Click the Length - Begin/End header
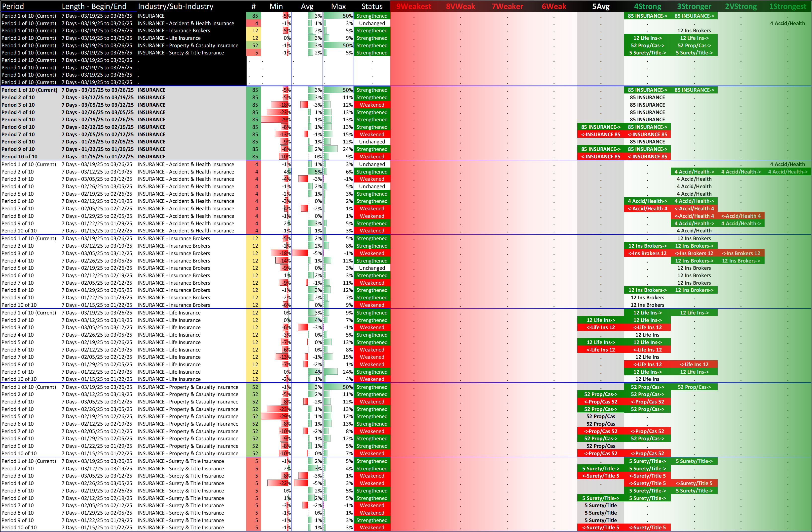The width and height of the screenshot is (812, 532). [94, 6]
